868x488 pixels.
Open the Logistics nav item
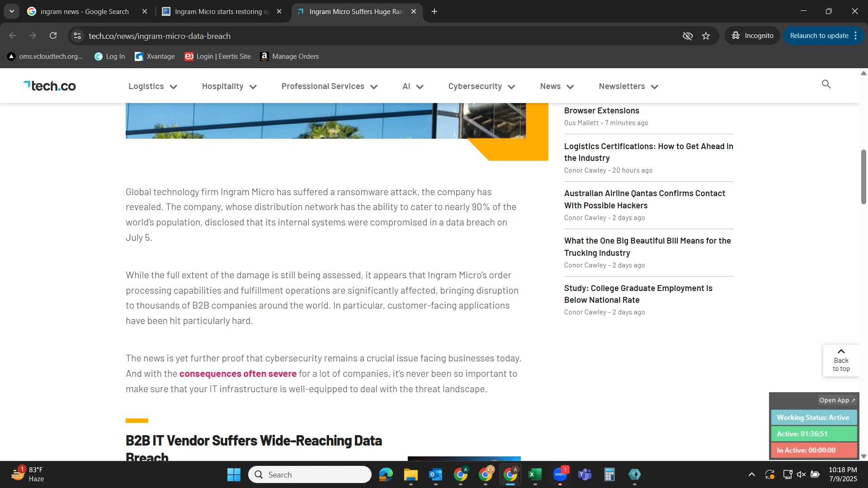(146, 86)
